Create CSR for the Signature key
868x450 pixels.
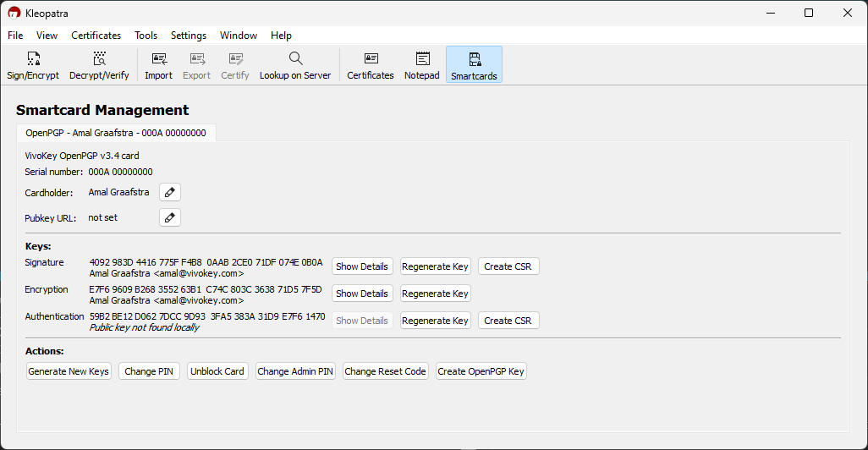pyautogui.click(x=508, y=266)
